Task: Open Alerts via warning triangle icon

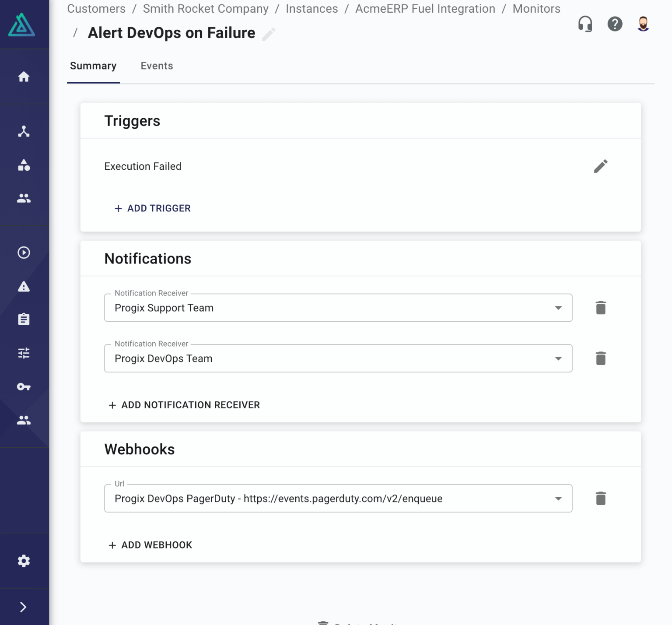Action: tap(24, 286)
